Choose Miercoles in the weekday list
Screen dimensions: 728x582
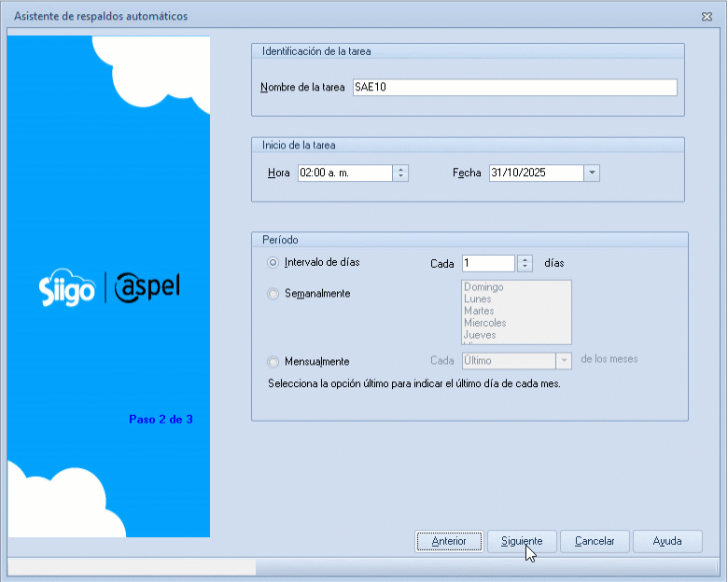(484, 323)
